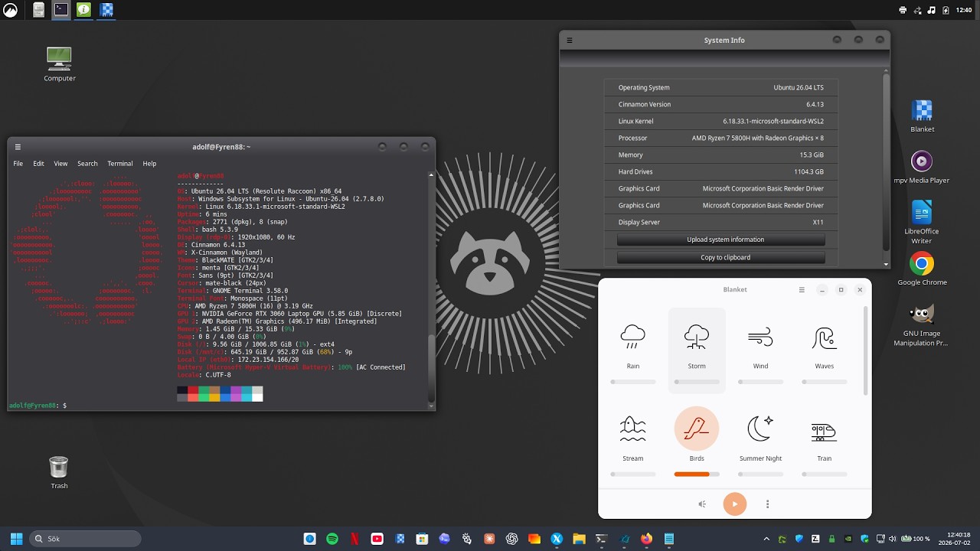
Task: Select the Operating System row in System Info
Action: tap(721, 87)
